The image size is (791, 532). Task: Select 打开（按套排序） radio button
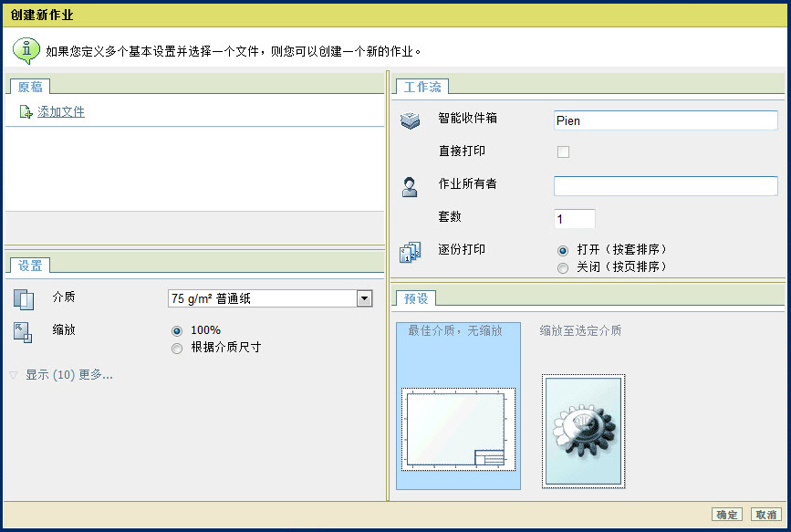tap(563, 250)
